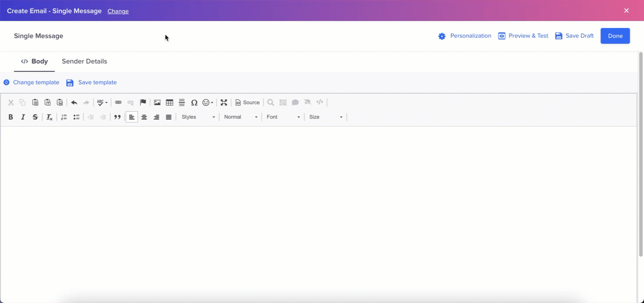Insert a horizontal line
This screenshot has width=644, height=303.
[182, 102]
